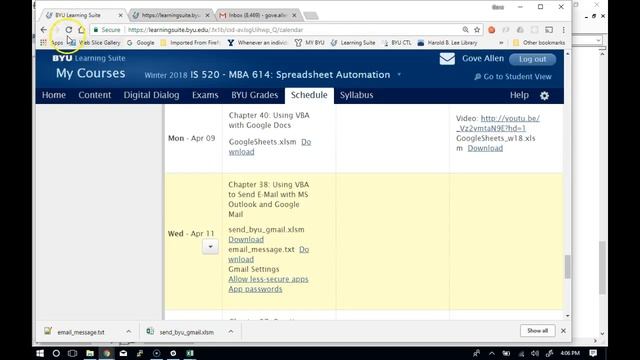Open the Syllabus tab
The width and height of the screenshot is (640, 360).
click(356, 95)
